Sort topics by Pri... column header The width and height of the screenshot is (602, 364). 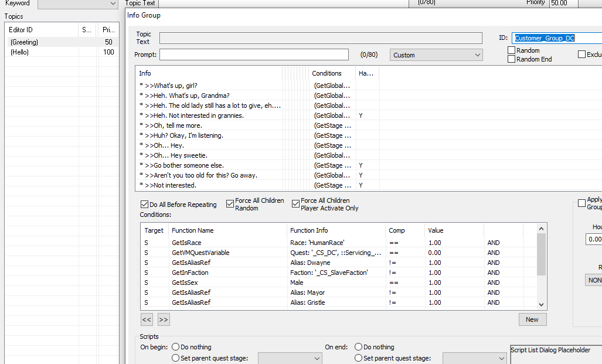coord(108,29)
